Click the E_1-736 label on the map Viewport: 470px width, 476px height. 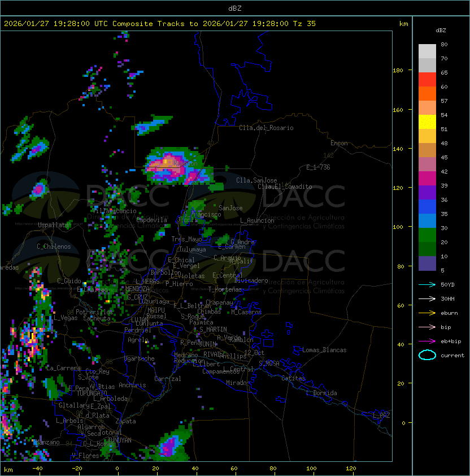tap(318, 167)
